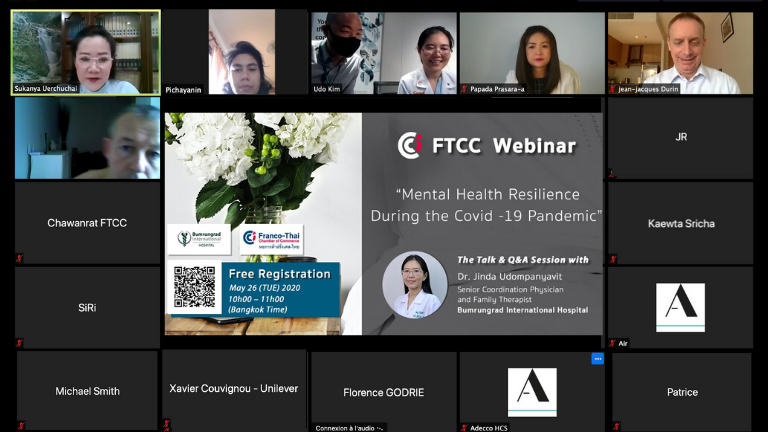Click the muted mic icon beside Jean-Jacques Durin's name
768x432 pixels.
612,89
